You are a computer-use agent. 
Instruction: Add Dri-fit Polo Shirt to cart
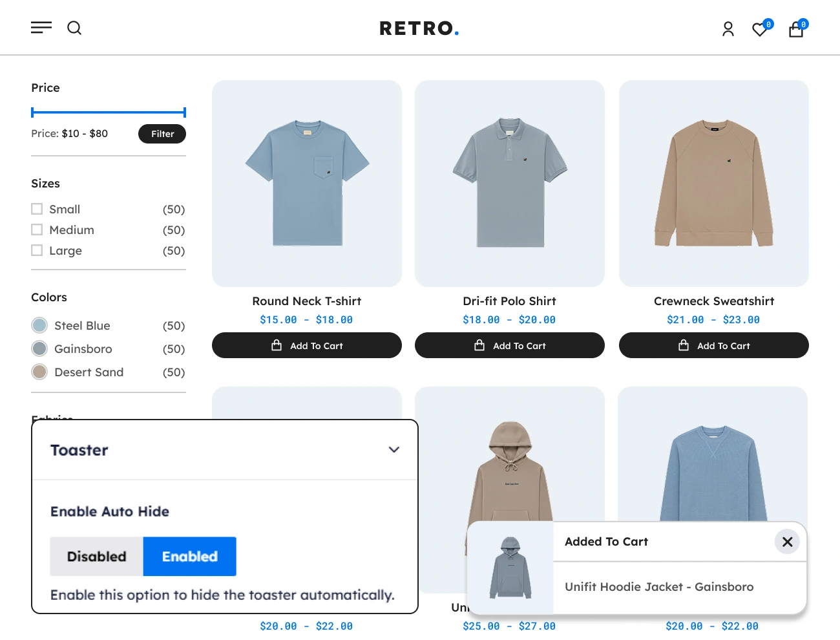click(510, 345)
